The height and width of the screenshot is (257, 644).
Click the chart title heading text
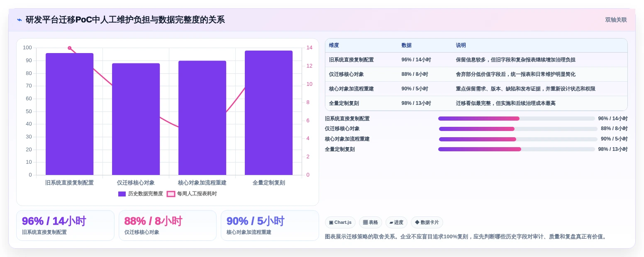tap(125, 20)
